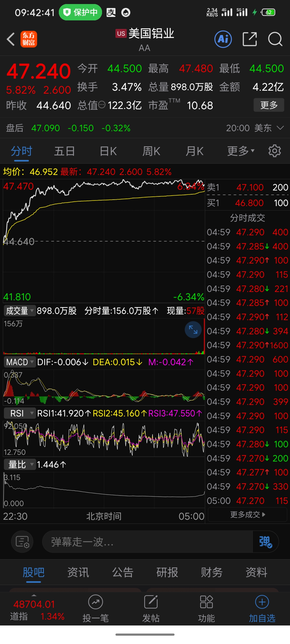Tap the 美国铝业 stock title

(x=151, y=34)
